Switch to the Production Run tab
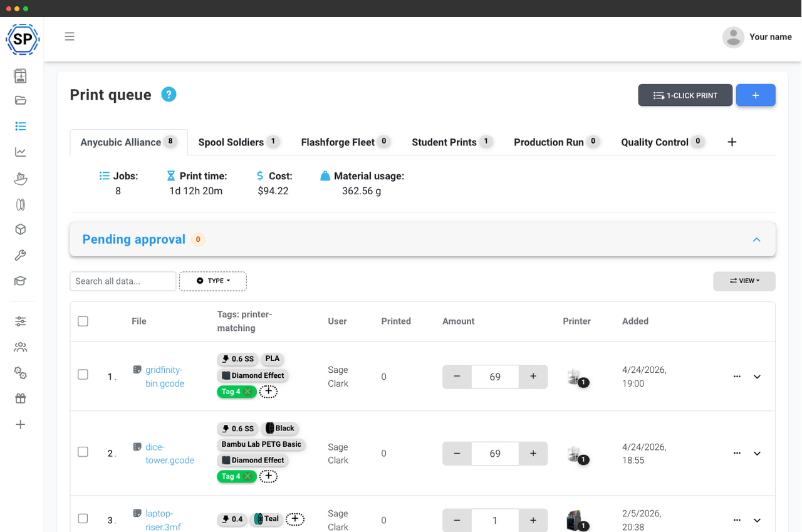Image resolution: width=802 pixels, height=532 pixels. [556, 142]
